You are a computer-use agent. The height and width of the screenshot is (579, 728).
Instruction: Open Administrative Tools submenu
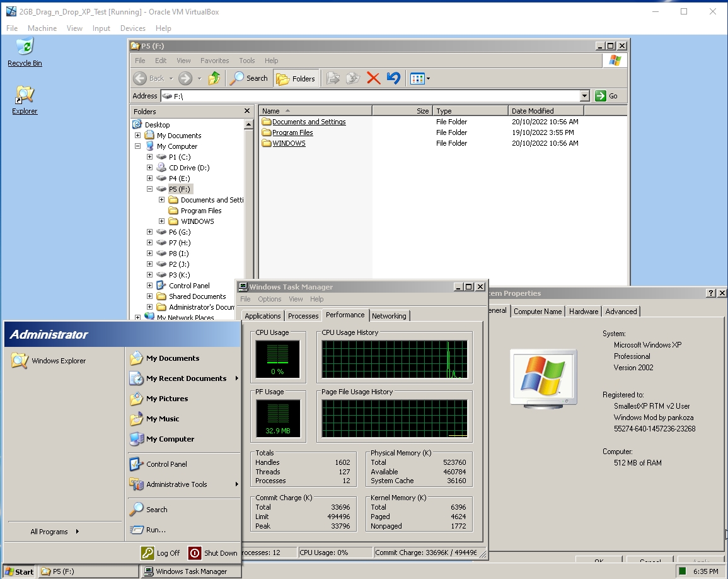point(184,484)
